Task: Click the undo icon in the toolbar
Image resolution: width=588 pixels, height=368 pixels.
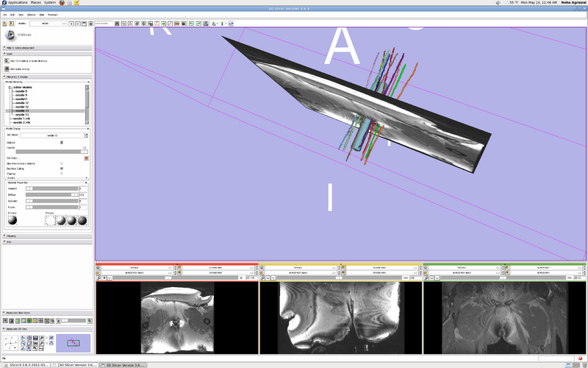Action: pos(190,24)
